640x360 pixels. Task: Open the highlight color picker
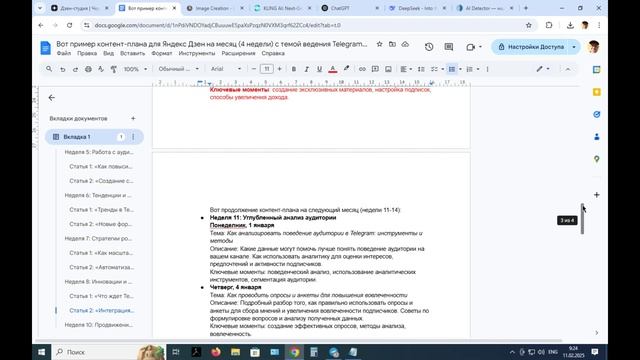point(346,69)
